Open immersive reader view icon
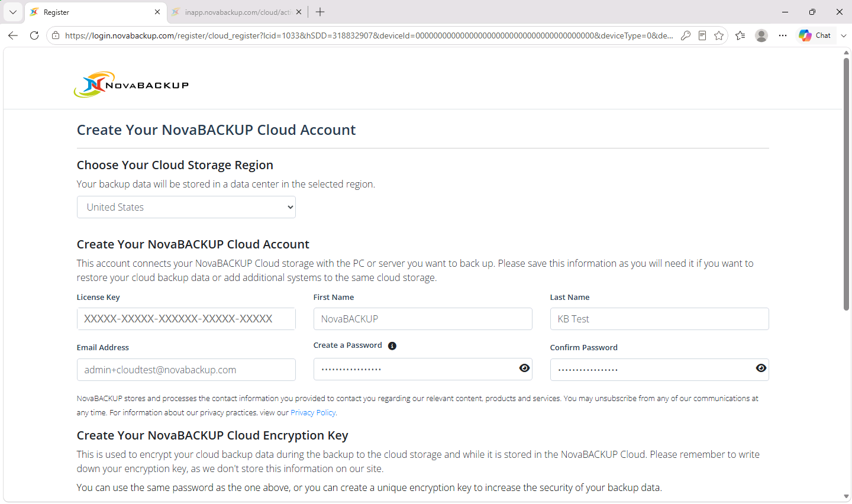 coord(702,35)
